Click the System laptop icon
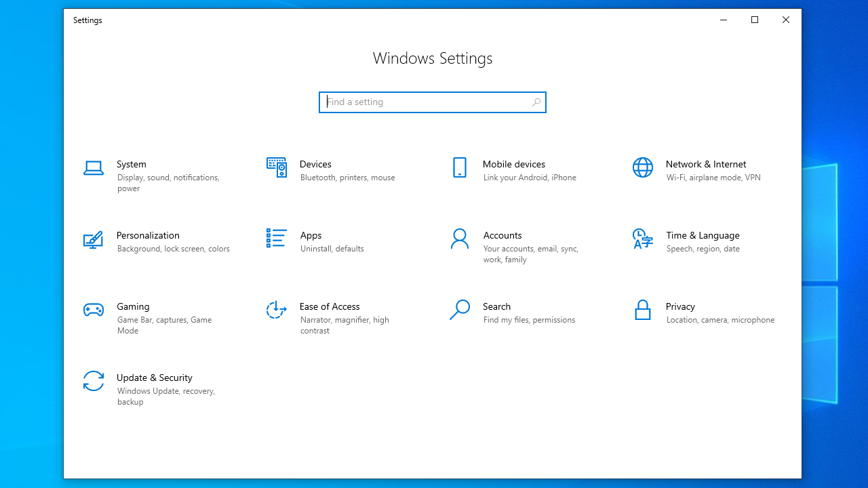 [94, 167]
